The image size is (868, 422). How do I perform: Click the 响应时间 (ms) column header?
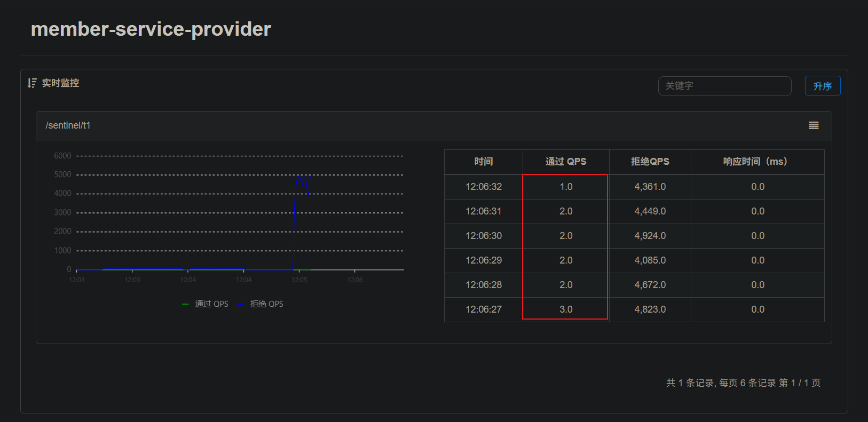click(x=757, y=162)
